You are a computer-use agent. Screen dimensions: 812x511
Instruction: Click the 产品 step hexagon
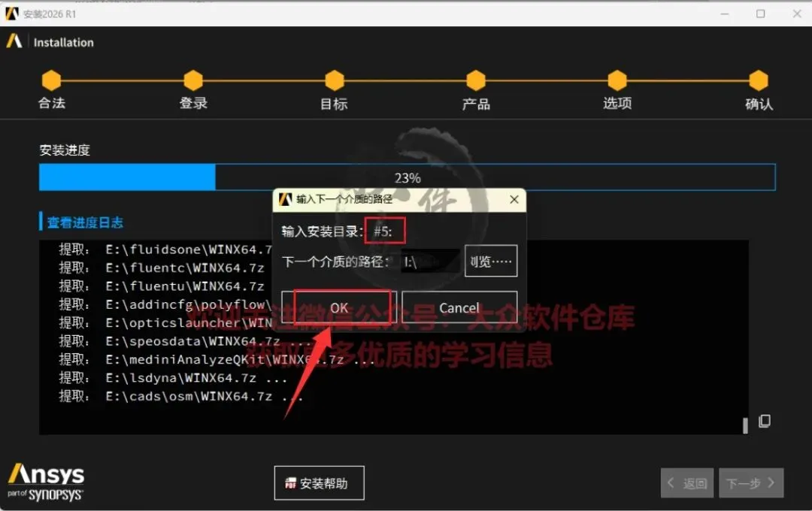[x=476, y=80]
